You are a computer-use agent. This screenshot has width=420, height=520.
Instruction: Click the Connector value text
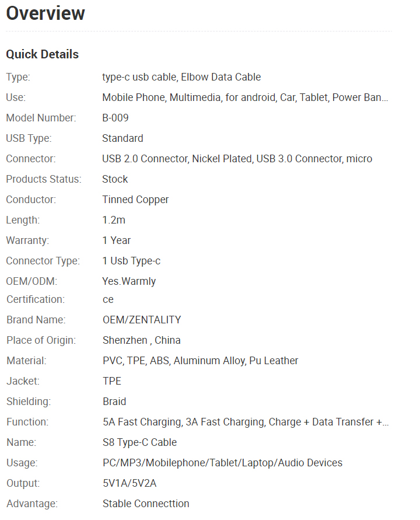pyautogui.click(x=237, y=159)
